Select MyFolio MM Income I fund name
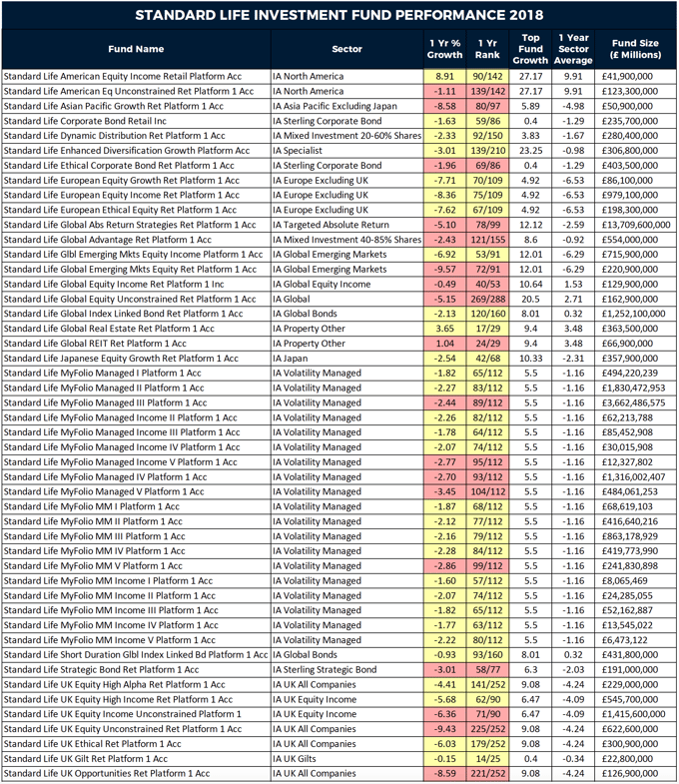Image resolution: width=679 pixels, height=784 pixels. tap(108, 581)
